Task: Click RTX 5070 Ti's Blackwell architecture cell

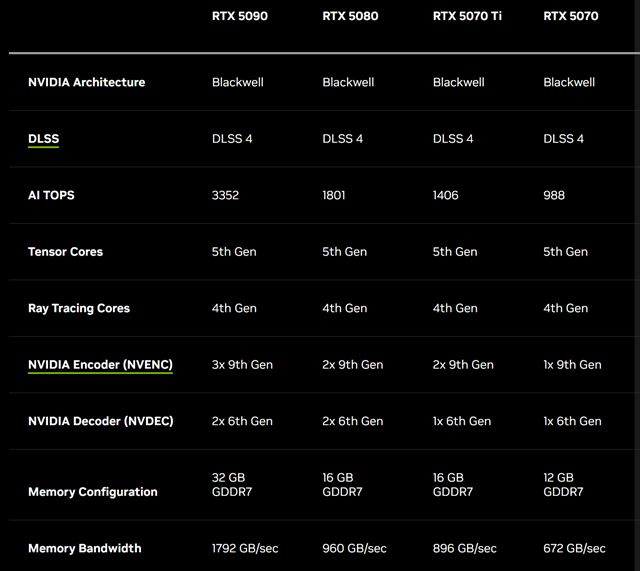Action: coord(459,82)
